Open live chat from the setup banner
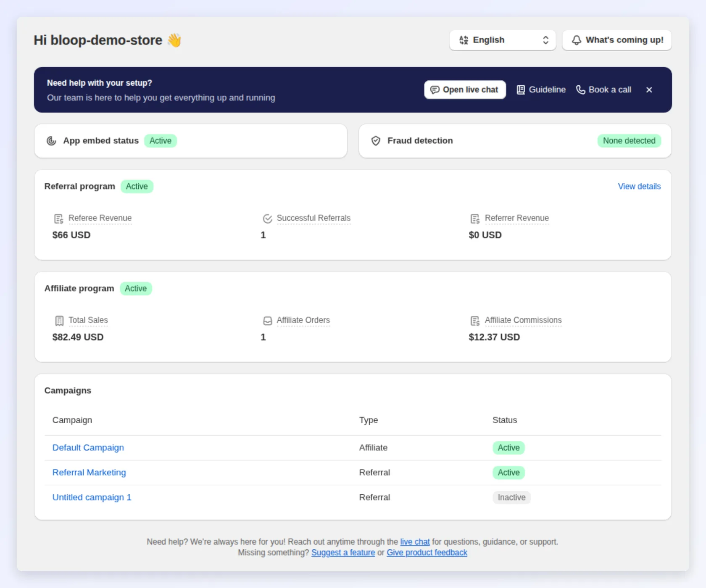Screen dimensions: 706x588 click(x=465, y=90)
